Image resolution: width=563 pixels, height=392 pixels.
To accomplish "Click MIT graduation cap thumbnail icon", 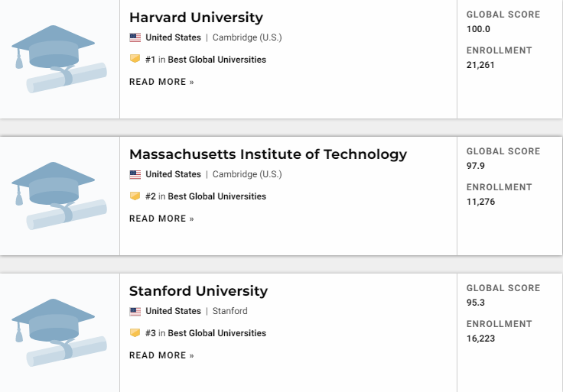I will 59,196.
